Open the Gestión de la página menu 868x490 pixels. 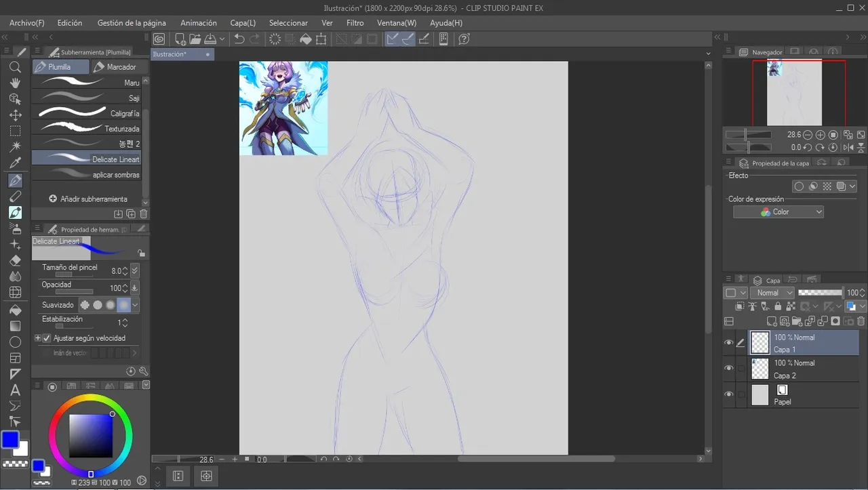coord(132,23)
